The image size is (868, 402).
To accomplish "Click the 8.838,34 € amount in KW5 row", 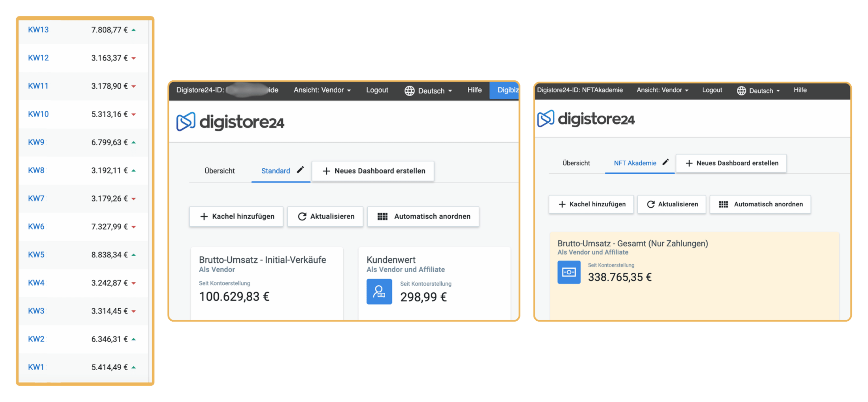I will pyautogui.click(x=110, y=255).
